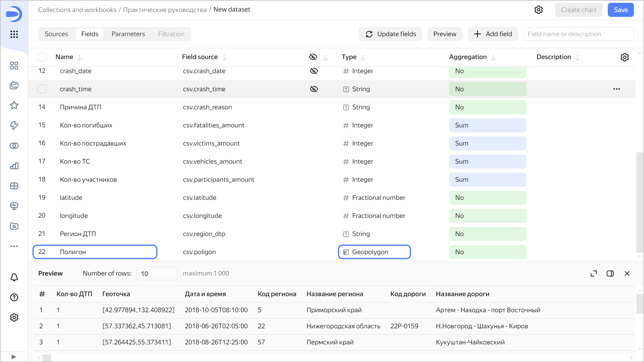Viewport: 644px width, 362px height.
Task: Open Sum aggregation dropdown for Кол-во погибших
Action: (x=488, y=125)
